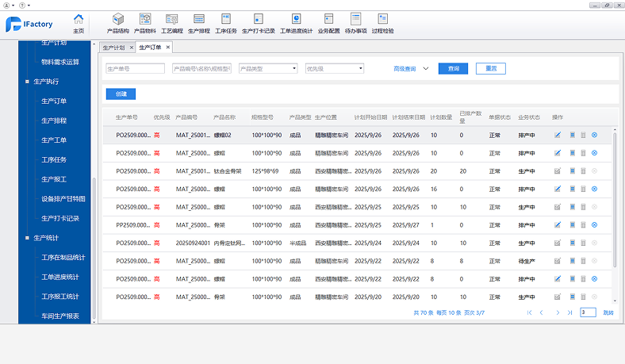The height and width of the screenshot is (364, 625).
Task: View details of the 钛合金骨架 order
Action: [573, 171]
